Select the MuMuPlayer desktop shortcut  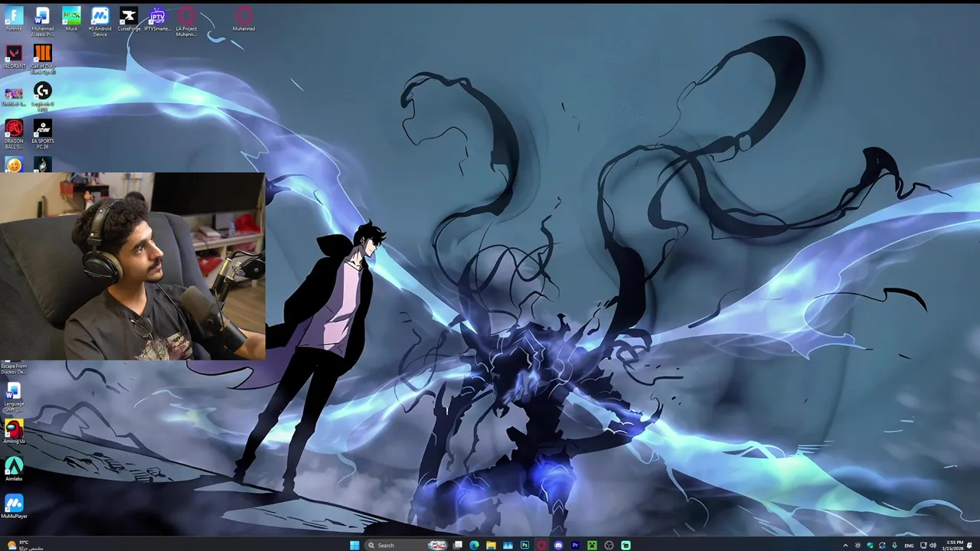(x=14, y=507)
